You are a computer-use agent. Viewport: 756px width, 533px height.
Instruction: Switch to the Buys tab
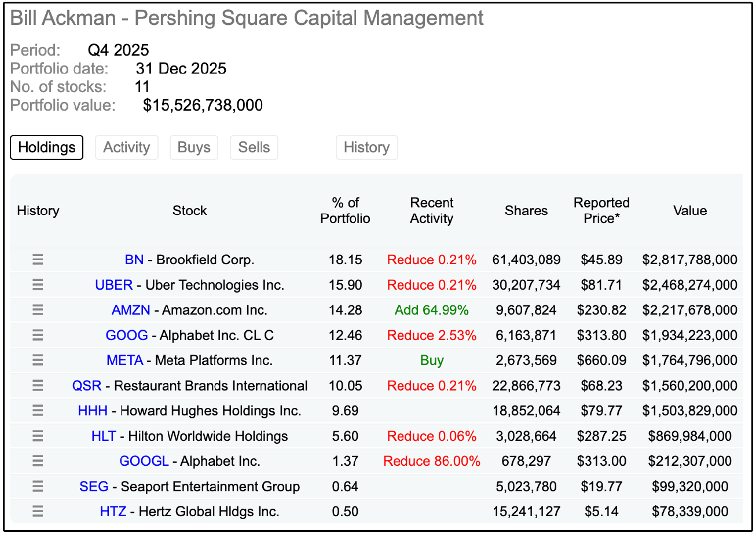point(194,147)
